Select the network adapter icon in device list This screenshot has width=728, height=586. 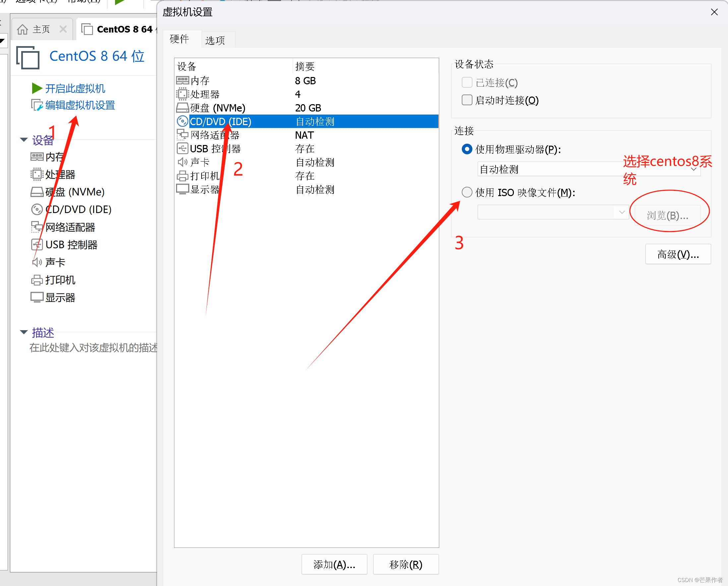[182, 135]
